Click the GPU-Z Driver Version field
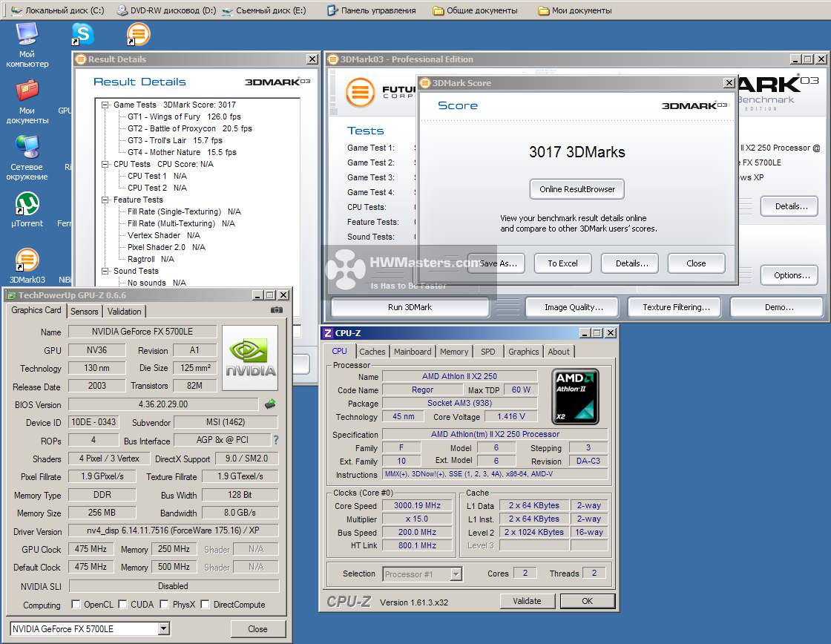 (x=174, y=530)
